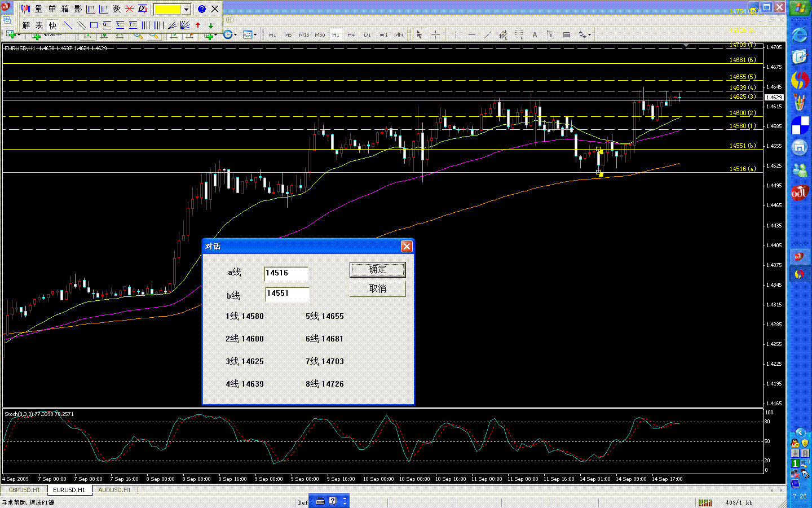The image size is (812, 508).
Task: Edit the a线 value field
Action: (x=286, y=274)
